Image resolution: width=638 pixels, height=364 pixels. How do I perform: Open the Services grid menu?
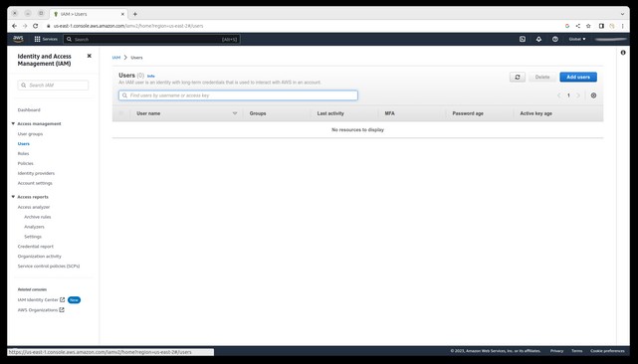coord(46,39)
